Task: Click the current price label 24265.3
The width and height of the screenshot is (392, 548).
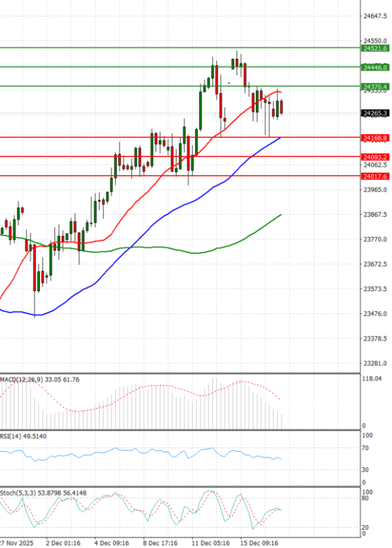Action: [376, 113]
